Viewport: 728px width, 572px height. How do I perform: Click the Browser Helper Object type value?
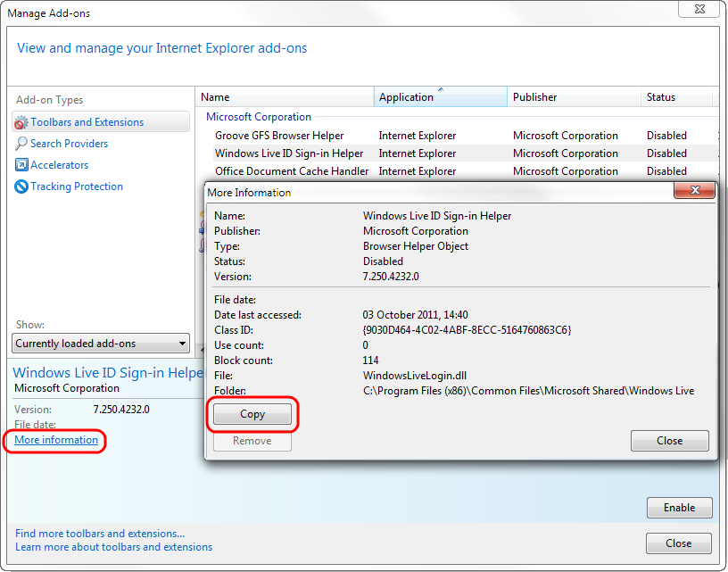tap(416, 246)
